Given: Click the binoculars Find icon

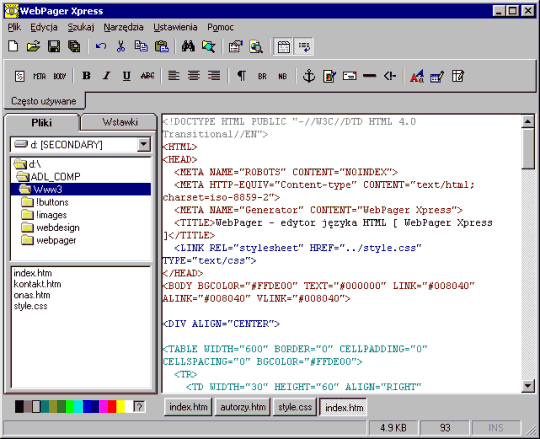Looking at the screenshot, I should tap(188, 46).
